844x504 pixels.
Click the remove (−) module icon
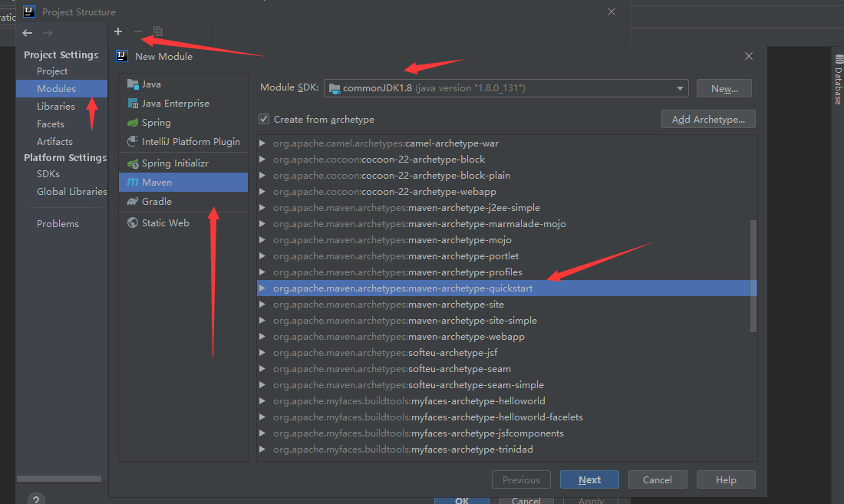click(138, 31)
